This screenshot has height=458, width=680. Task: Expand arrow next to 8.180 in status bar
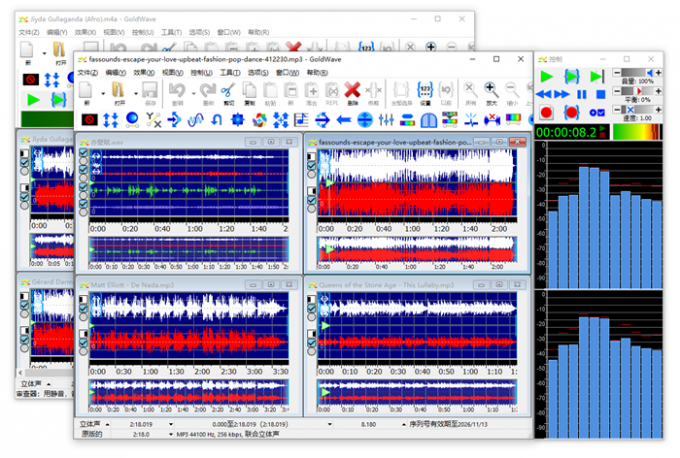404,424
